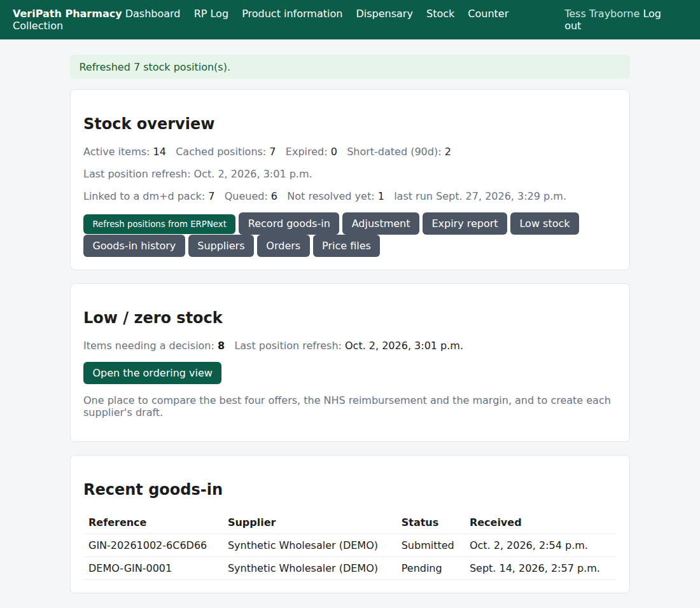This screenshot has height=608, width=700.
Task: Click the 'Active items: 14' value
Action: click(125, 151)
